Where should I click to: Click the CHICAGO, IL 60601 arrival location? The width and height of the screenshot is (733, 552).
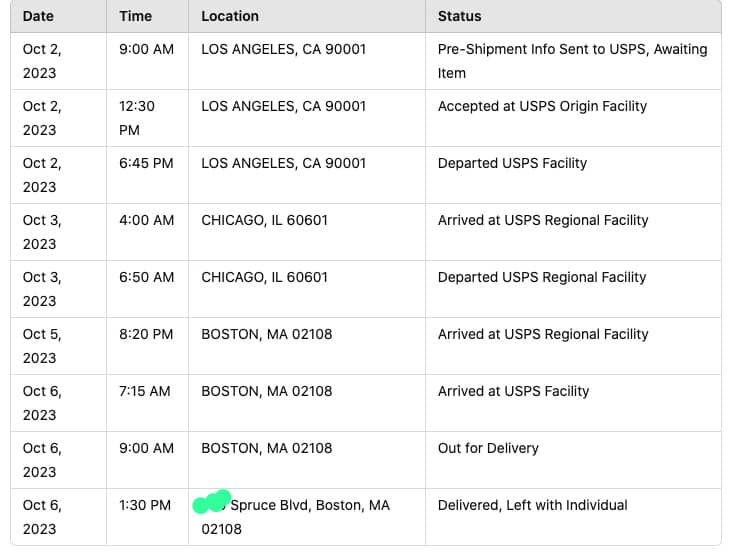264,220
